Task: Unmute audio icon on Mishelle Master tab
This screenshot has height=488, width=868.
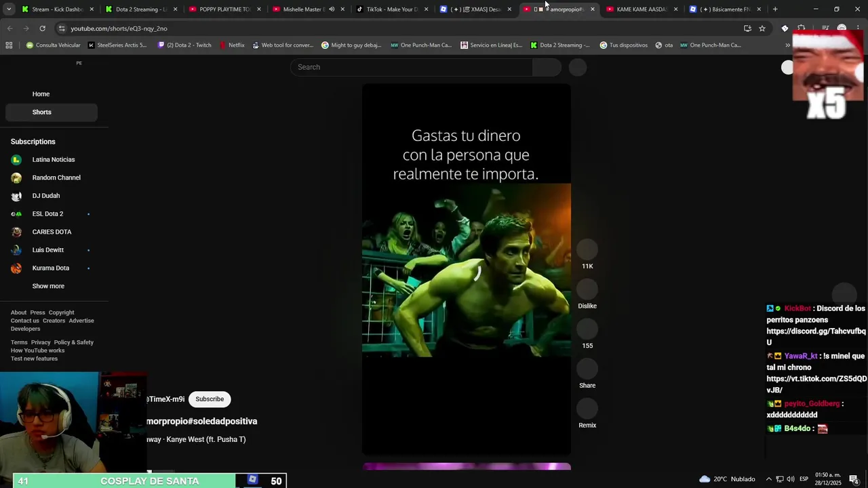Action: pyautogui.click(x=332, y=9)
